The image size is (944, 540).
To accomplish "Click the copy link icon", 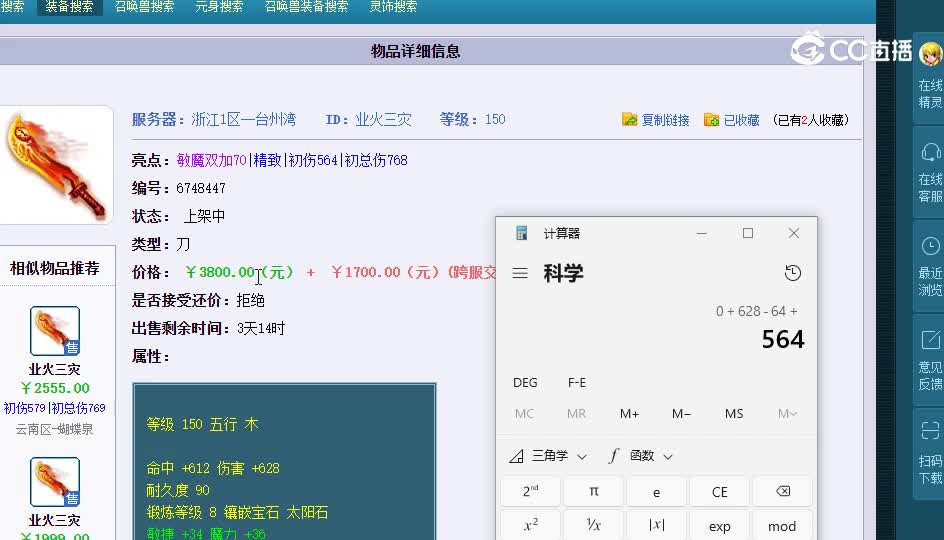I will click(629, 120).
